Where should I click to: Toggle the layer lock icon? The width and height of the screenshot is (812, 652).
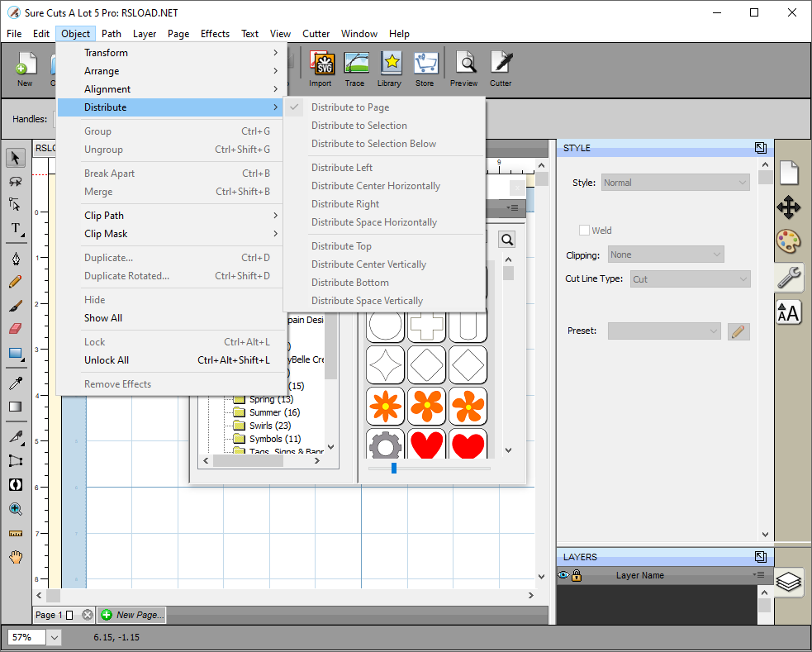577,575
